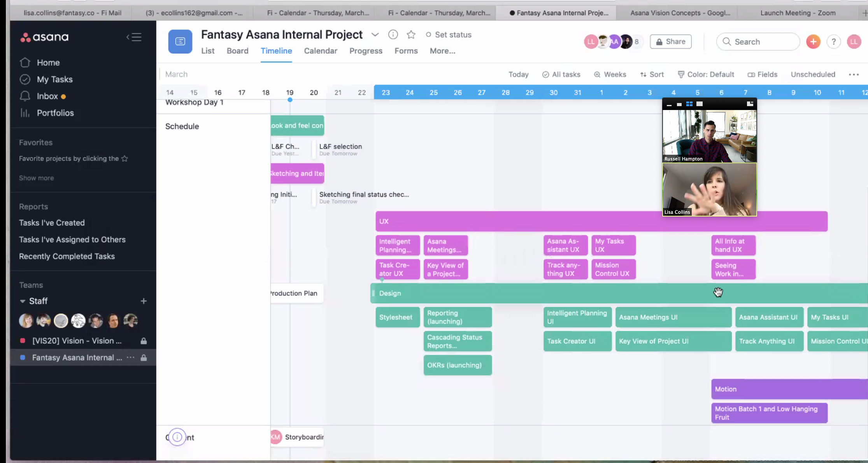This screenshot has height=463, width=868.
Task: Open timeline three-dot more options
Action: 854,74
